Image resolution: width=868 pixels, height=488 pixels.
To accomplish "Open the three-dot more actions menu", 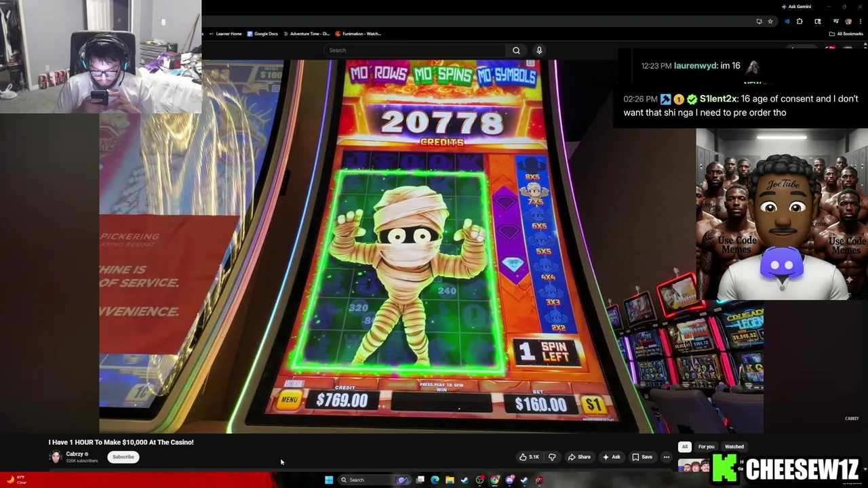I will [667, 457].
